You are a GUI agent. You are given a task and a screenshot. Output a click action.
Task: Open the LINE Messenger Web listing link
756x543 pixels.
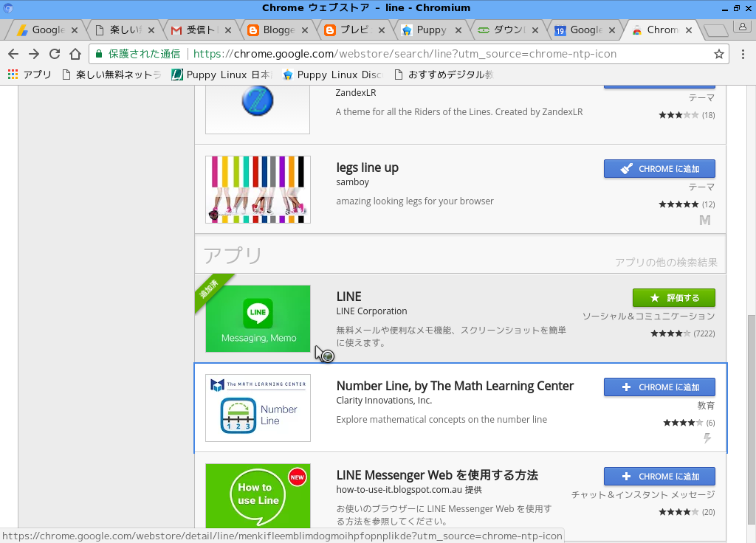pyautogui.click(x=437, y=474)
